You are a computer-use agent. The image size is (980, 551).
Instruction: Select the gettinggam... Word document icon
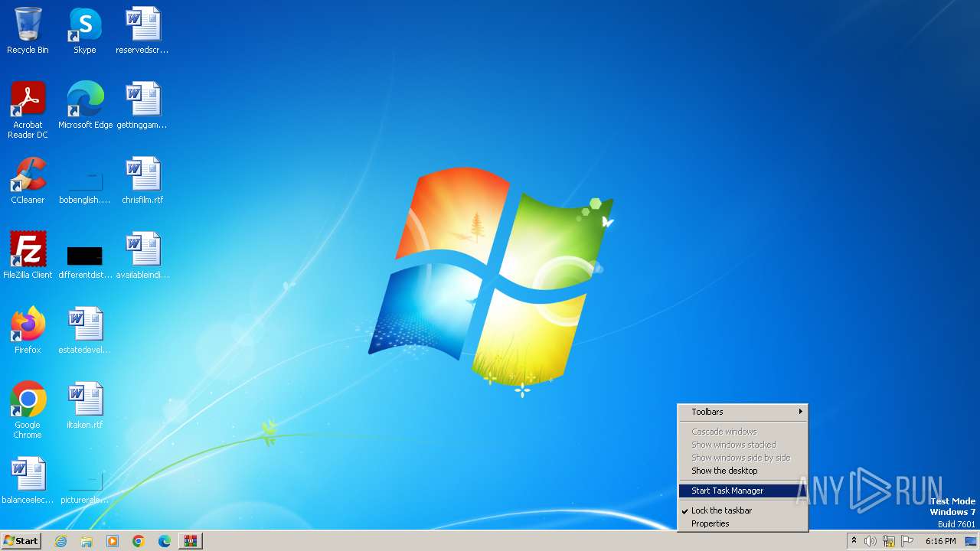click(x=142, y=106)
